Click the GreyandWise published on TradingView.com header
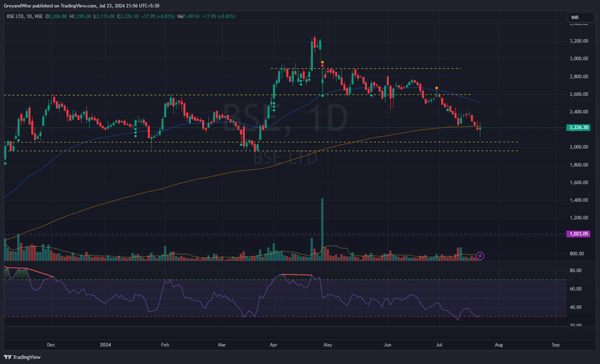The image size is (600, 364). (x=81, y=6)
